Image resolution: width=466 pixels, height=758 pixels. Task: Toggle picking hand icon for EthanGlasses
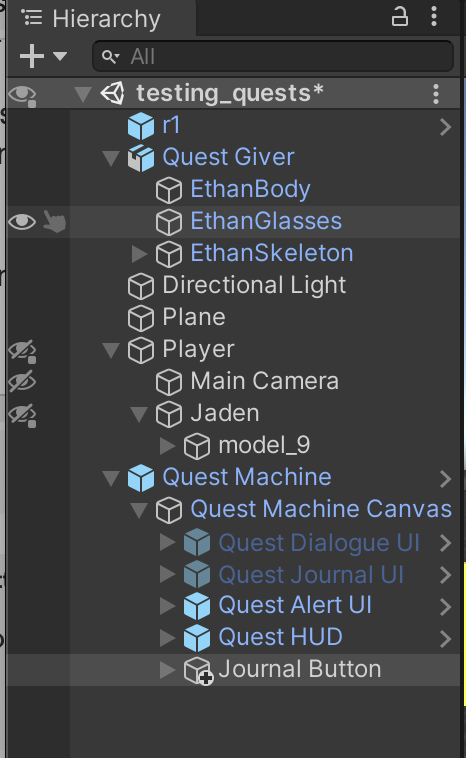[x=54, y=221]
